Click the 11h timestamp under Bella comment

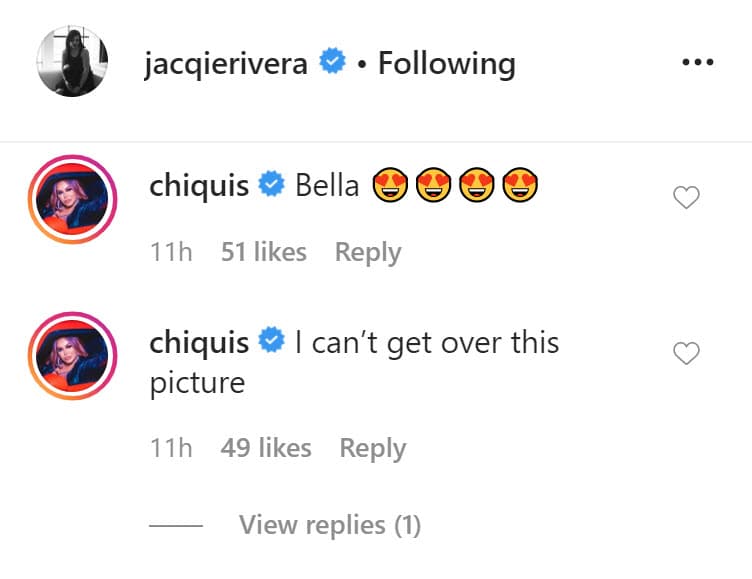click(x=170, y=253)
